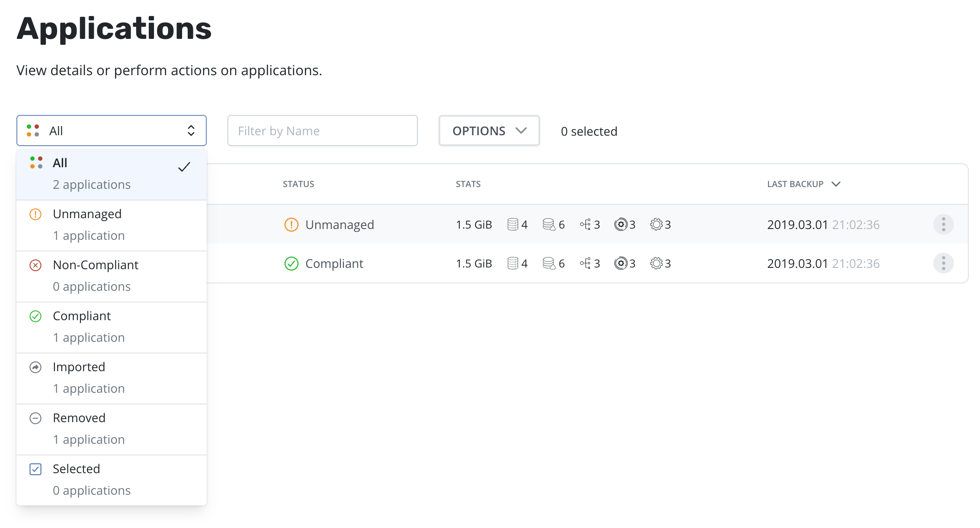Screen dimensions: 980x528
Task: Click the STATS column header
Action: tap(468, 184)
